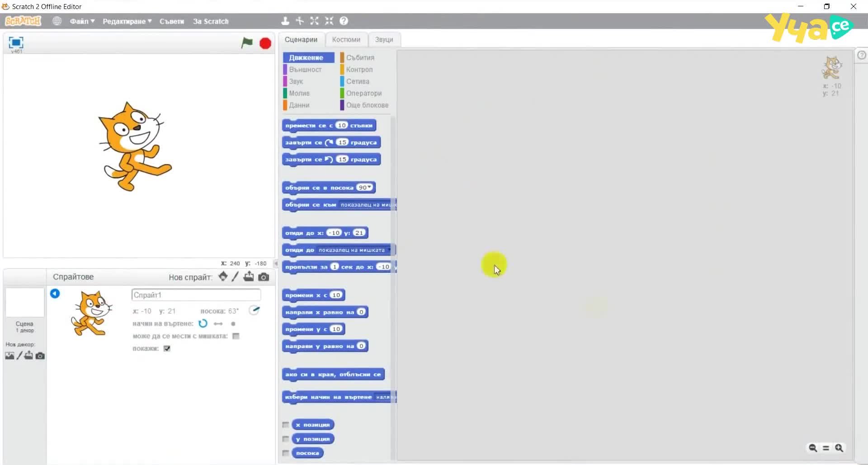Open the Редактиране menu
The width and height of the screenshot is (868, 465).
pos(127,21)
